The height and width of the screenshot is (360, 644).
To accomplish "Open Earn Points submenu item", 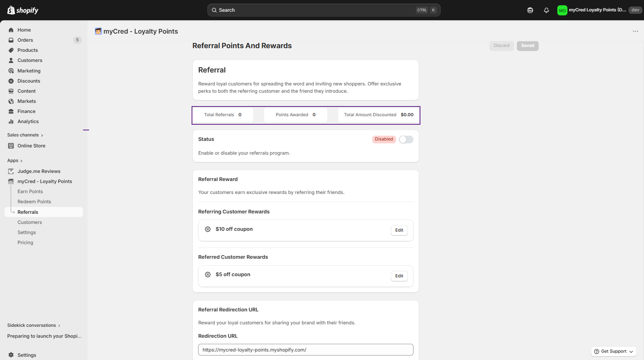I will (x=30, y=192).
